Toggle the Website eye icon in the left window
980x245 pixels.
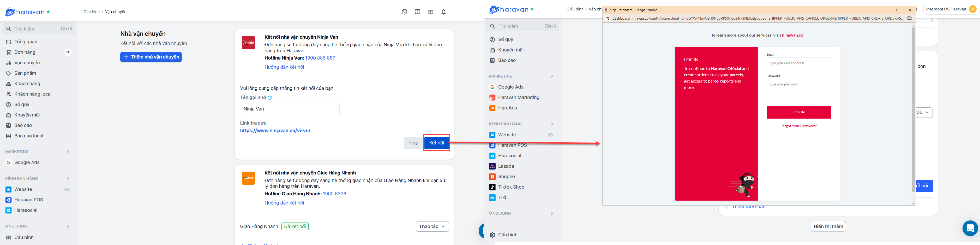click(x=67, y=189)
